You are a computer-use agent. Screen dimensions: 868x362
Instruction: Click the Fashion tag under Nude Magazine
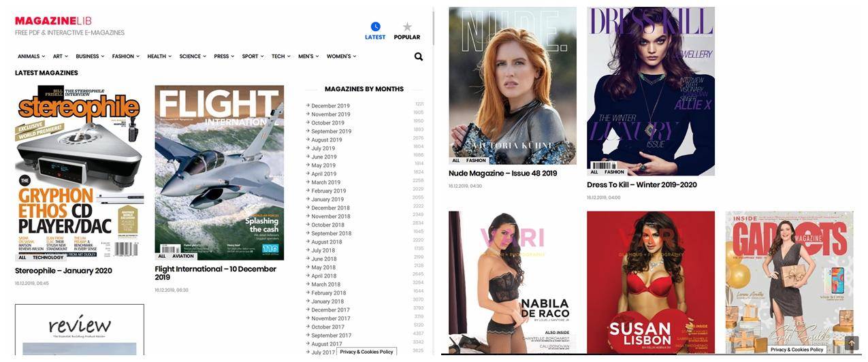[x=476, y=161]
